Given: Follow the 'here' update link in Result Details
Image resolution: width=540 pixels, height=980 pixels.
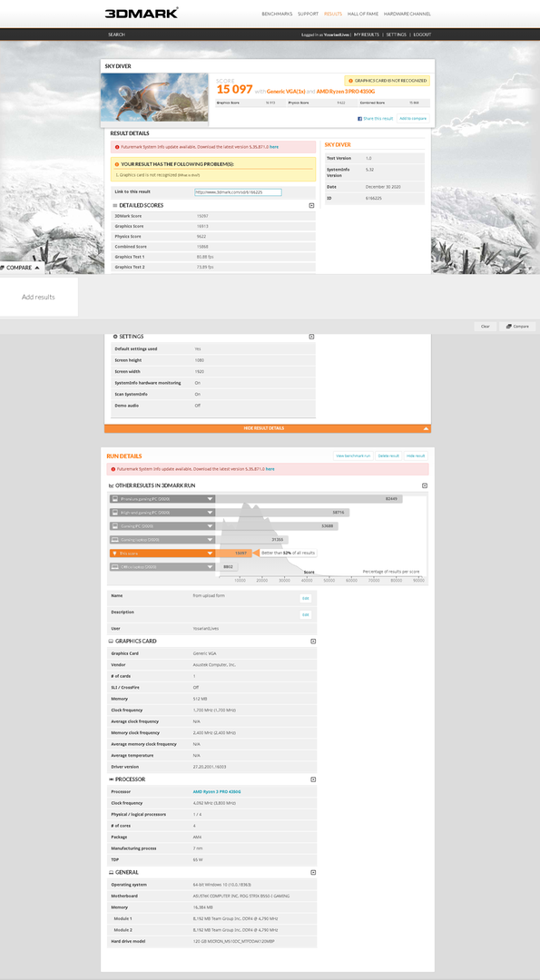Looking at the screenshot, I should 274,147.
